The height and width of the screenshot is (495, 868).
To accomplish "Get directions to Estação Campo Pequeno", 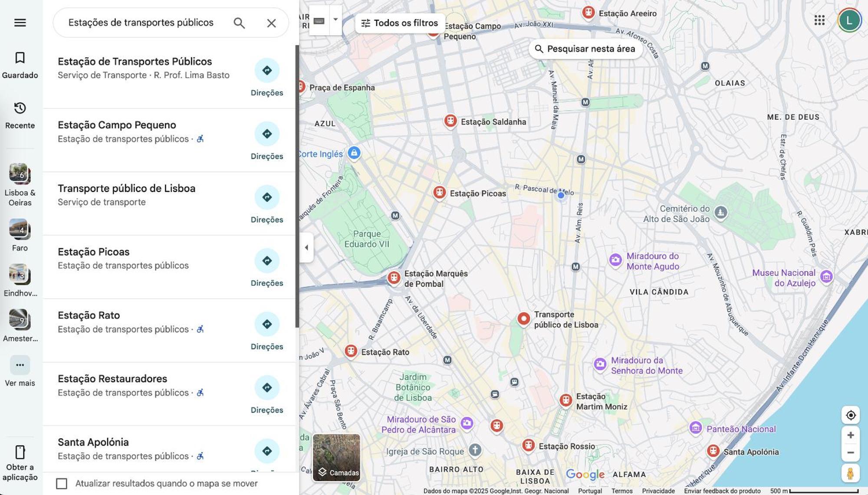I will (x=266, y=134).
